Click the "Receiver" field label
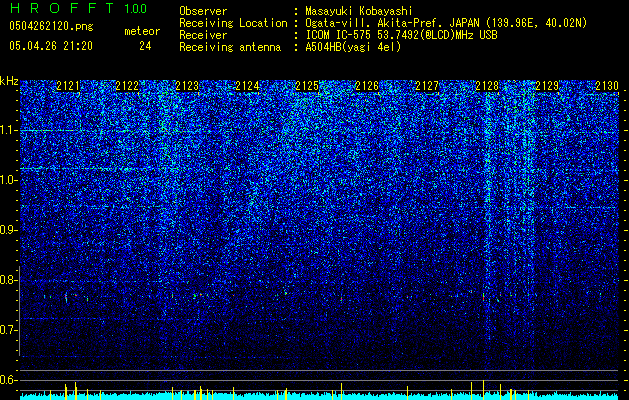Screen dimensions: 629x400 point(203,35)
